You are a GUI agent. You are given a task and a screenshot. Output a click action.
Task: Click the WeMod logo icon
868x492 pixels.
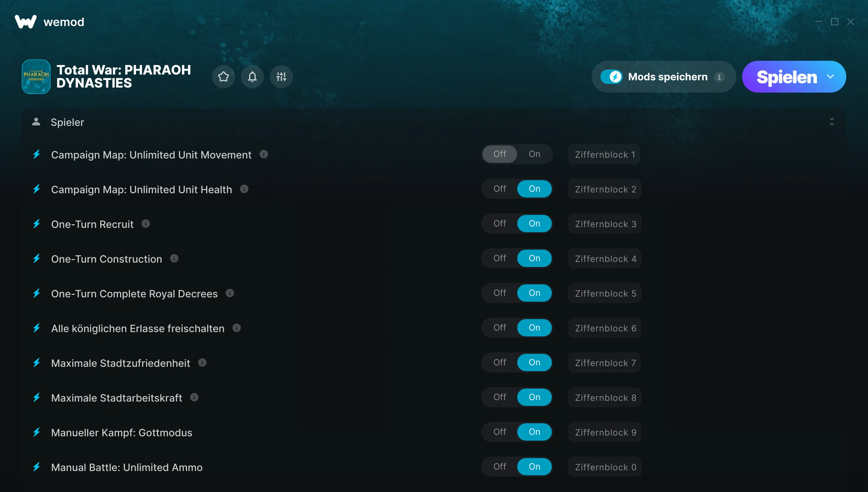coord(26,22)
